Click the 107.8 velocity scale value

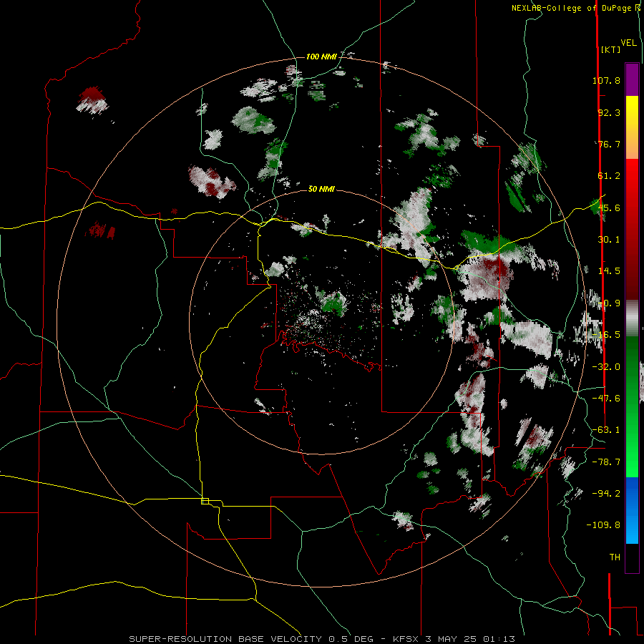tap(606, 80)
